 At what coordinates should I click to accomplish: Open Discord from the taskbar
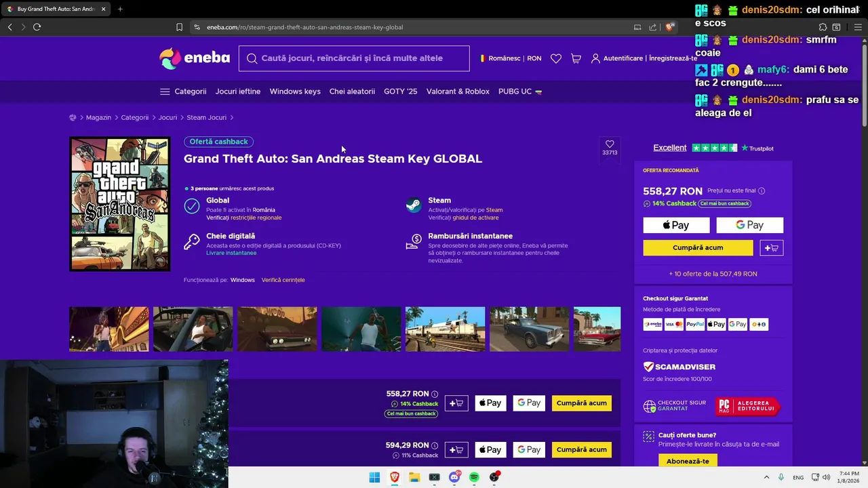pyautogui.click(x=454, y=477)
